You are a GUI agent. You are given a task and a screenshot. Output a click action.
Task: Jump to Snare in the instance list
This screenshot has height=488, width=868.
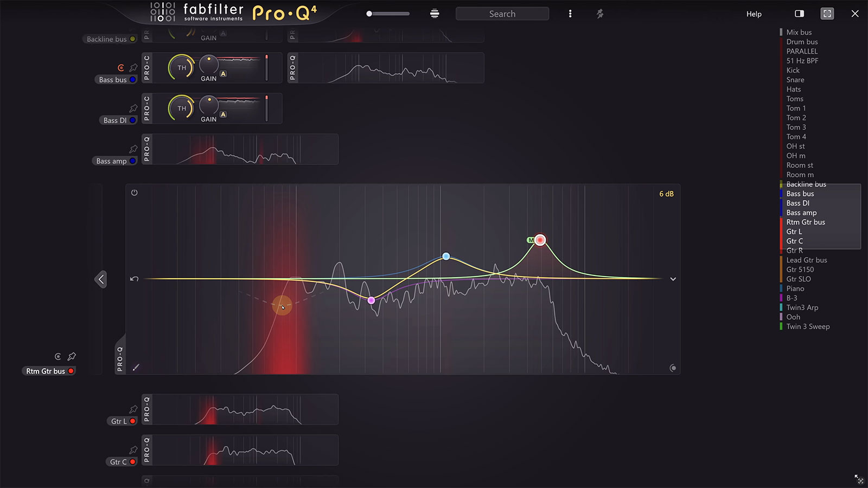[x=795, y=80]
